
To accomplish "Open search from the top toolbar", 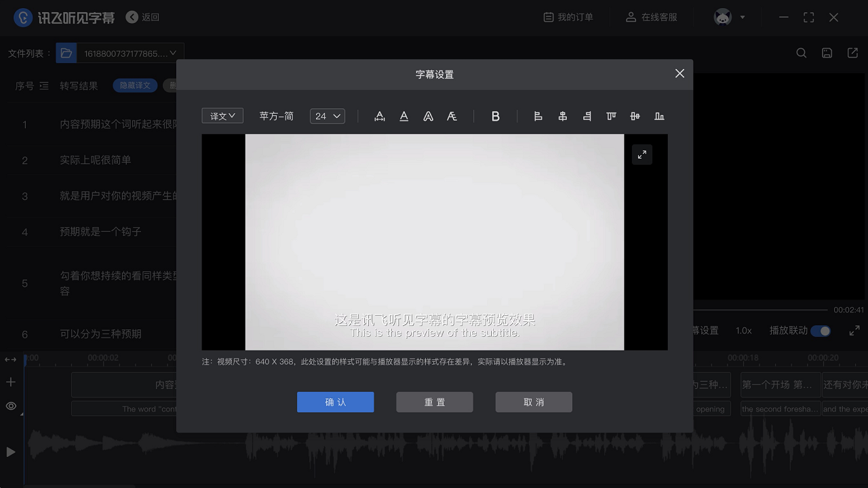I will tap(802, 52).
